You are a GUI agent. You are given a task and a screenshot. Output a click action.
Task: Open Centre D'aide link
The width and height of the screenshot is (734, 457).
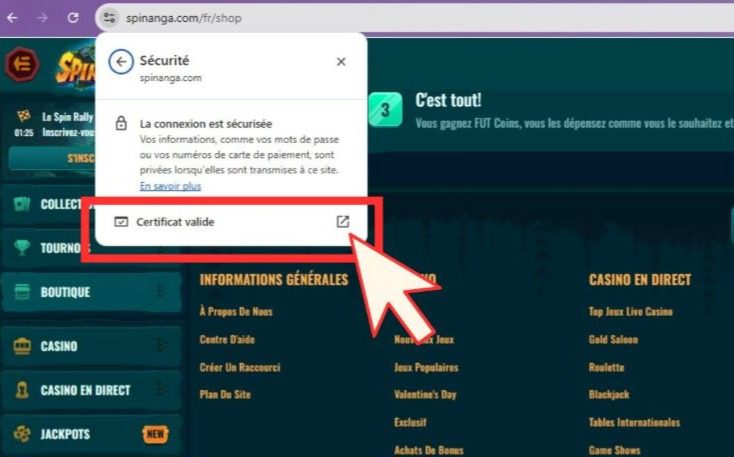(227, 339)
